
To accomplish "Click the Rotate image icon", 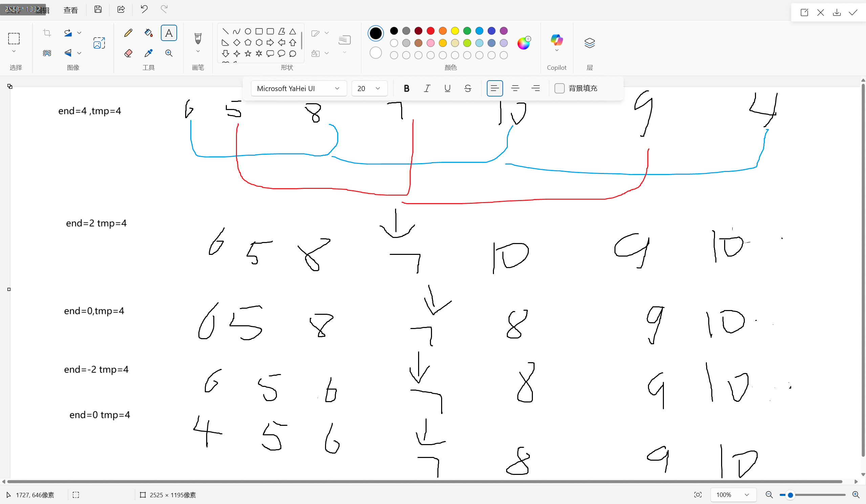I will [x=68, y=33].
